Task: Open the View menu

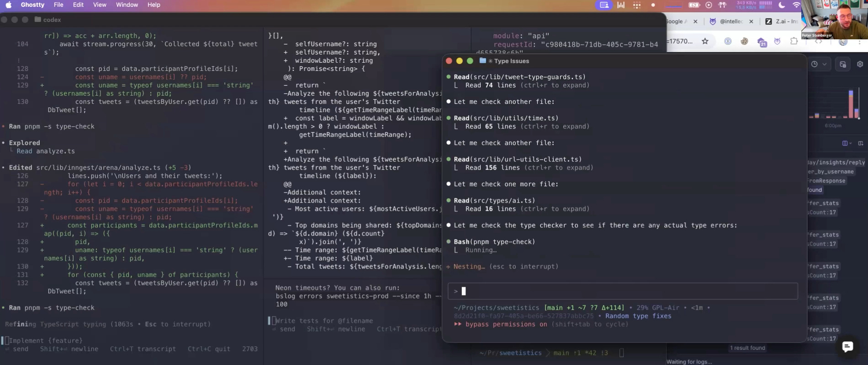Action: click(100, 5)
